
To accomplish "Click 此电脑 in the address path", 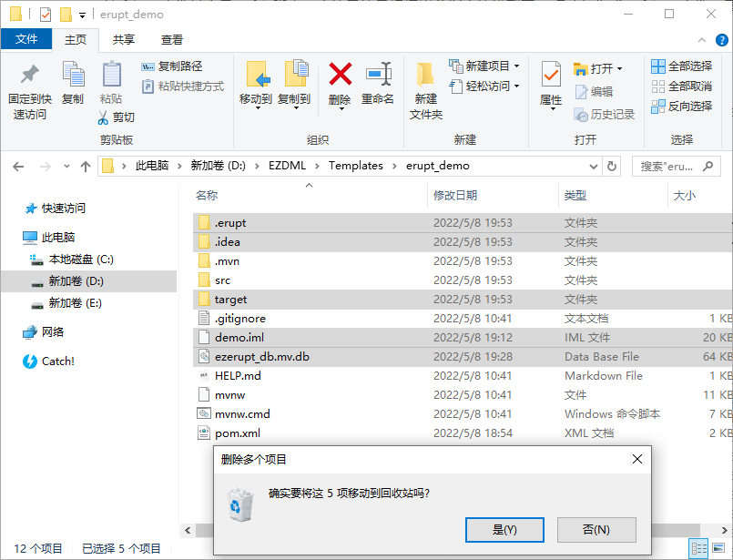I will 152,166.
